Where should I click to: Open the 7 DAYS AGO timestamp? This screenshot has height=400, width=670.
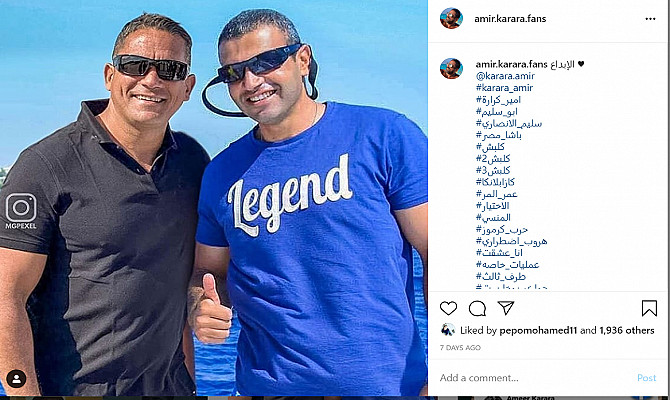(x=460, y=348)
